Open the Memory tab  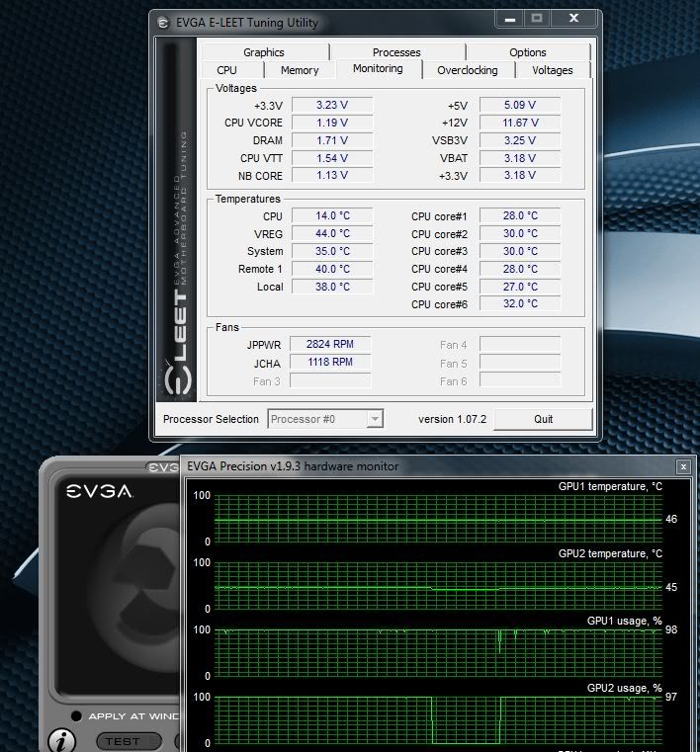[300, 70]
